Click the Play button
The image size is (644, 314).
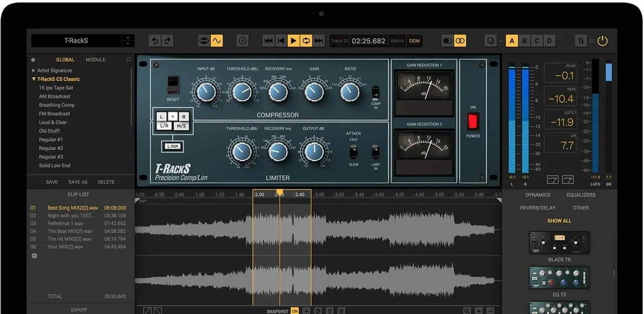pos(293,41)
